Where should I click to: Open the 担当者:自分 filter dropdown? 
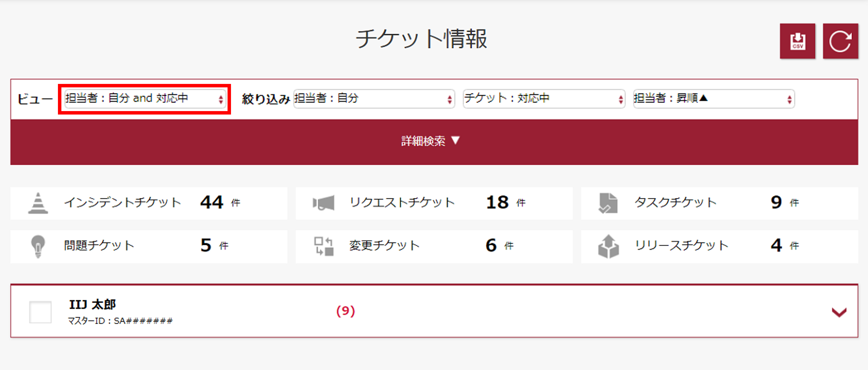374,99
